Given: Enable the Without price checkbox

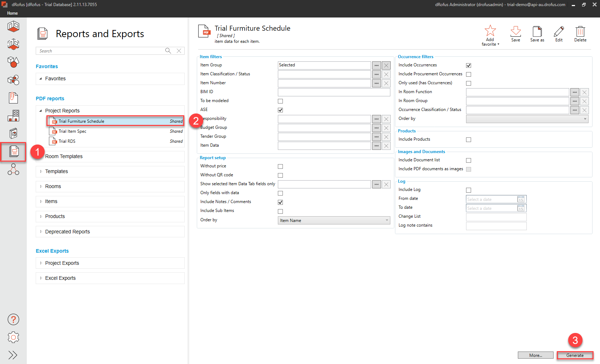Looking at the screenshot, I should click(280, 166).
